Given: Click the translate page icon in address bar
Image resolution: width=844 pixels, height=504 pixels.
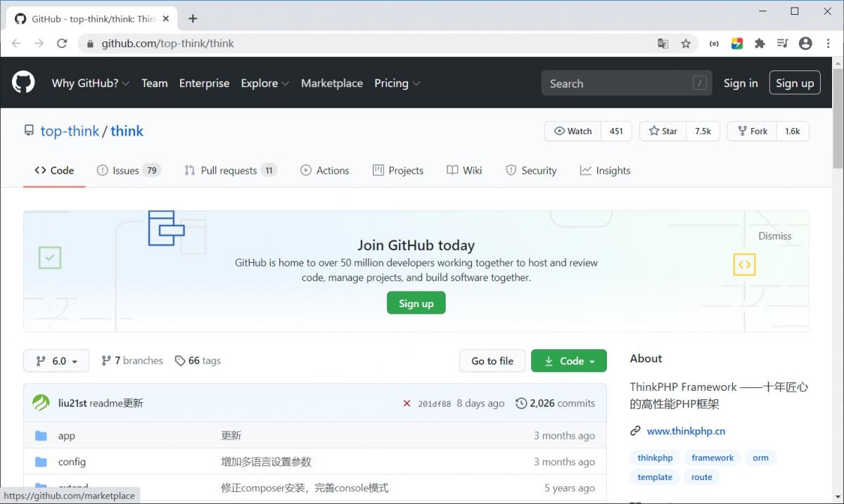Looking at the screenshot, I should [x=663, y=44].
